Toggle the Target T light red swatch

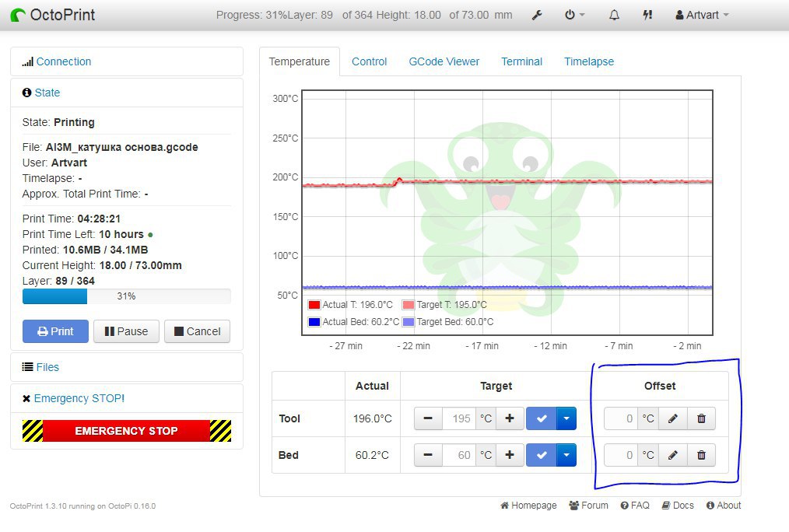click(408, 305)
